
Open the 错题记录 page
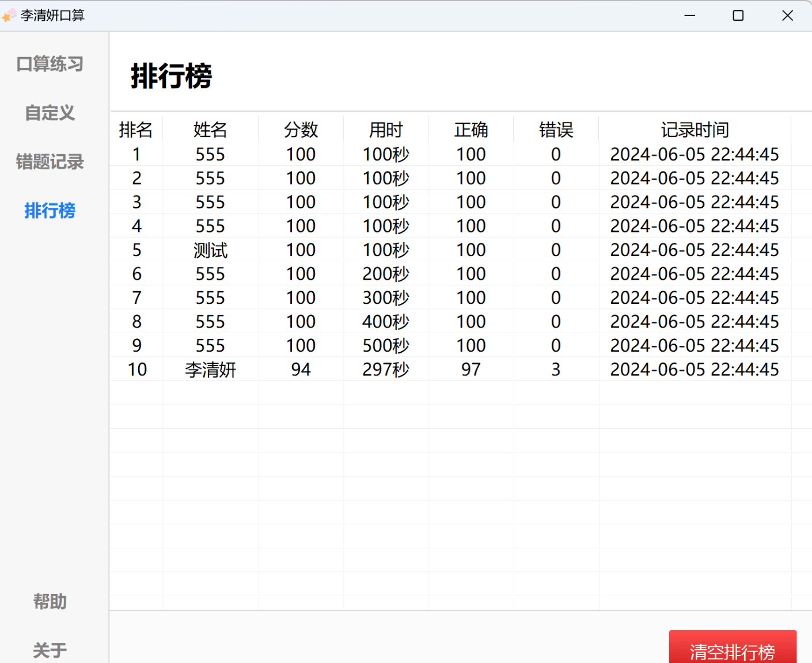(50, 162)
